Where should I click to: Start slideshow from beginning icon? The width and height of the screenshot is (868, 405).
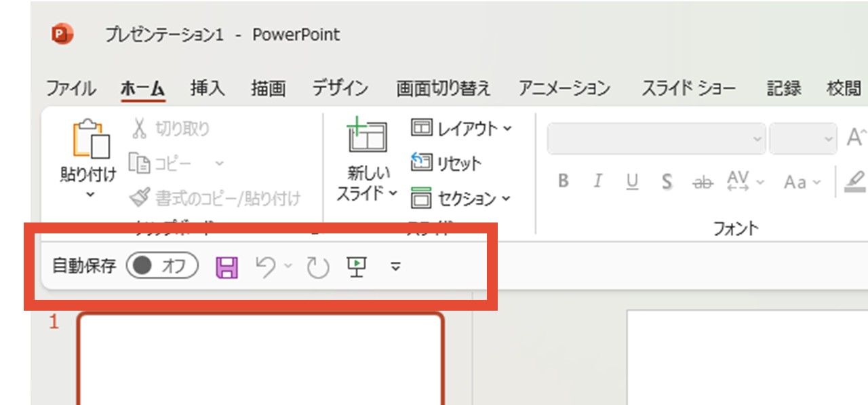coord(357,267)
